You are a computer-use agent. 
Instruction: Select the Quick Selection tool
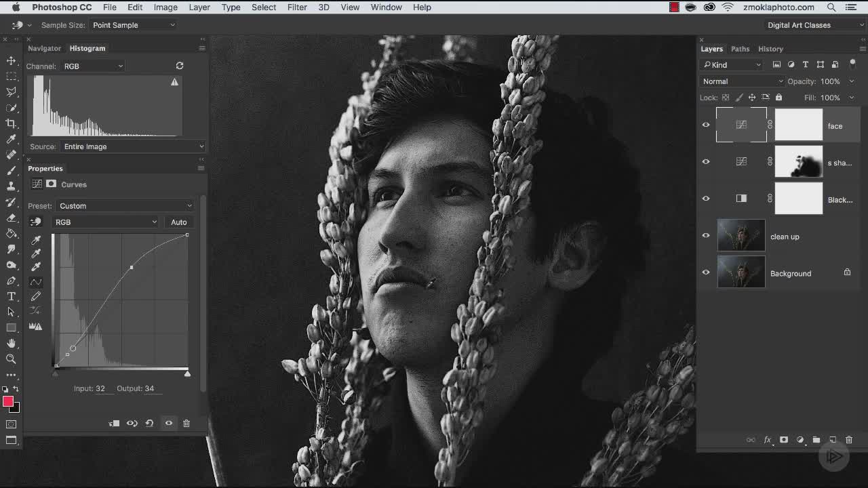pos(12,108)
